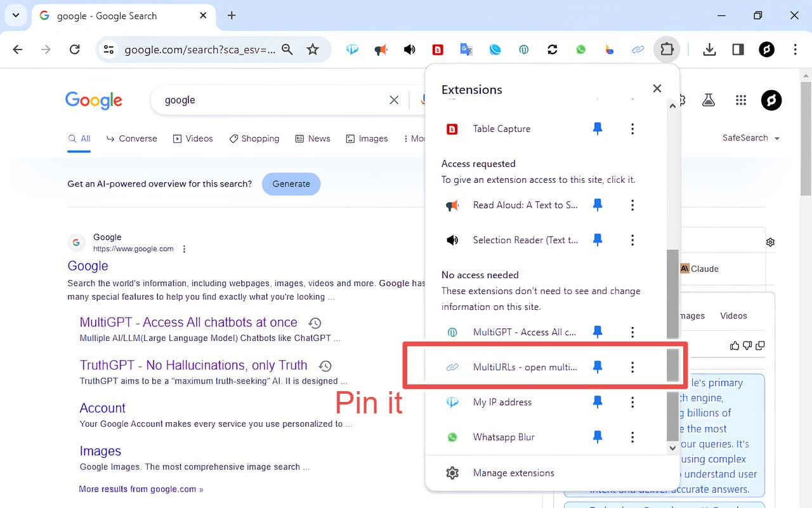Open more options for MultiURLs extension
812x508 pixels.
coord(632,367)
